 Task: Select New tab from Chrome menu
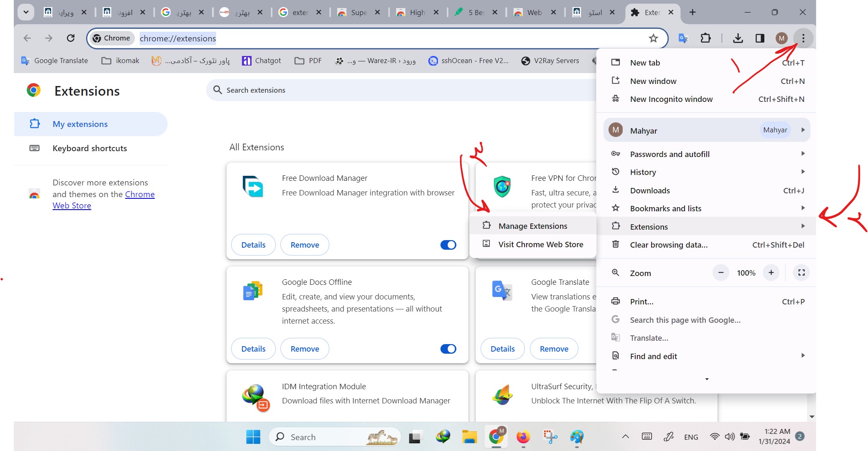(706, 63)
